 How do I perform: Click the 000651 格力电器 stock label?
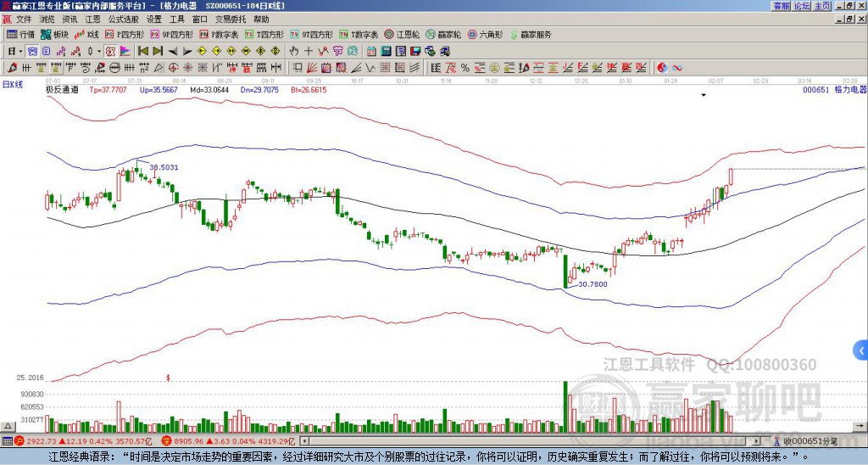pos(834,89)
